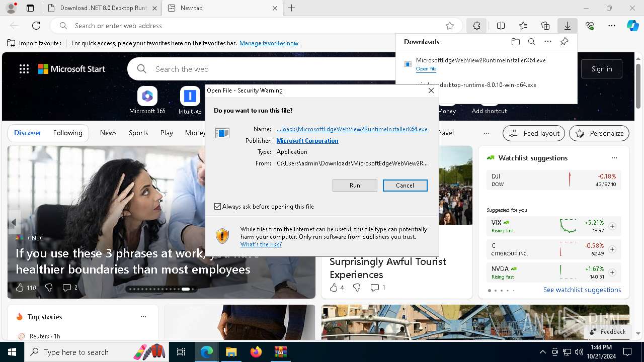Refresh the page with reload icon
644x362 pixels.
pyautogui.click(x=36, y=26)
